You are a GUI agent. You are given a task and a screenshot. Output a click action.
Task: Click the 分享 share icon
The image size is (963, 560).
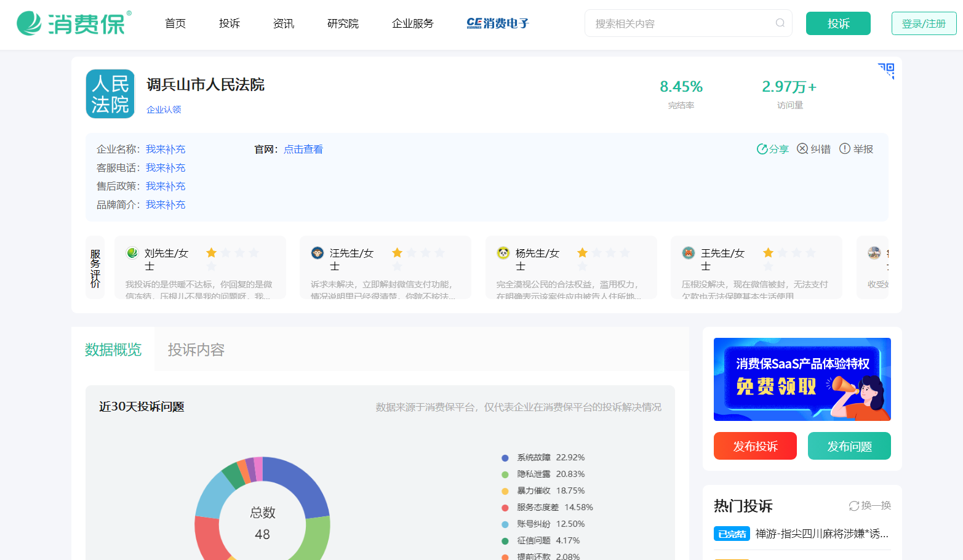click(762, 149)
